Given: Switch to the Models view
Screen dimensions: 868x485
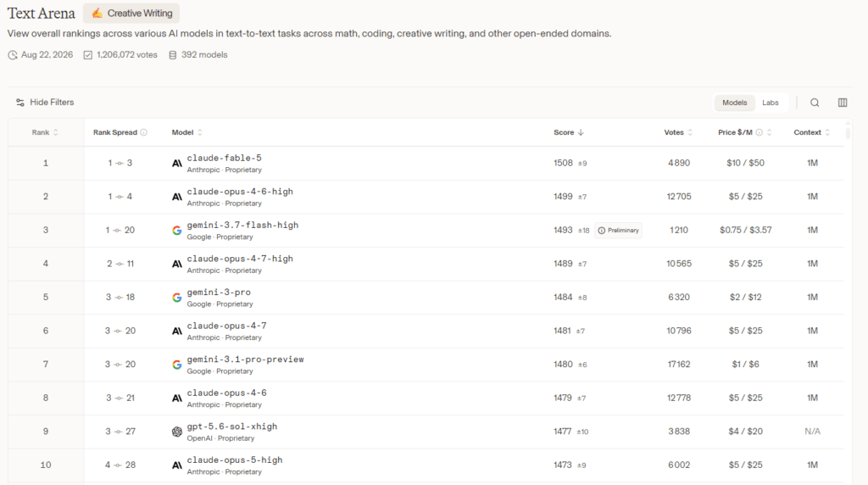Looking at the screenshot, I should click(734, 103).
